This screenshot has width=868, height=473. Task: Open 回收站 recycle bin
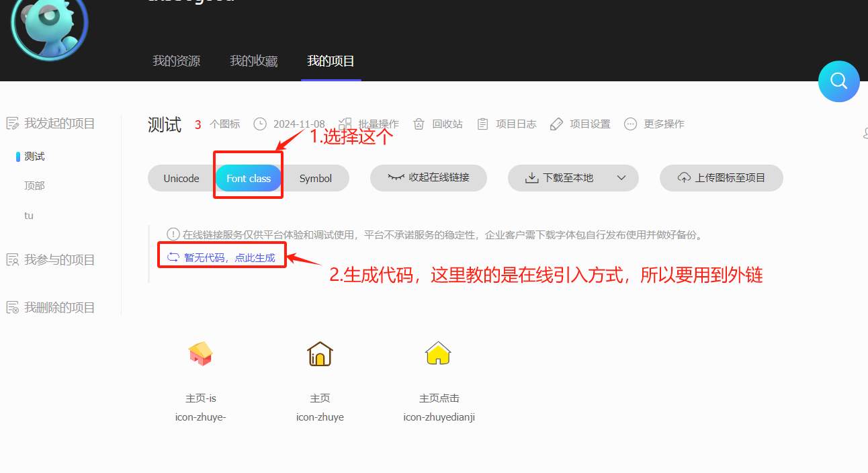(438, 124)
